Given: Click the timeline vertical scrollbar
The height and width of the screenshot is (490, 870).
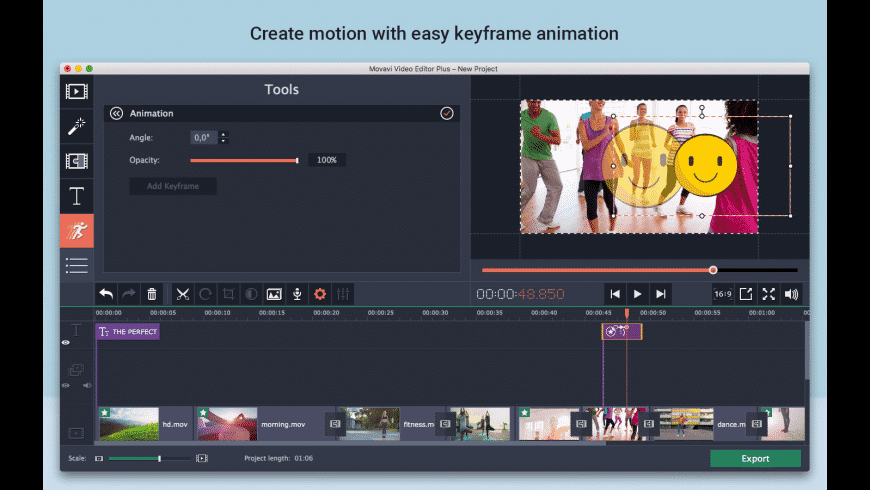Looking at the screenshot, I should (807, 351).
